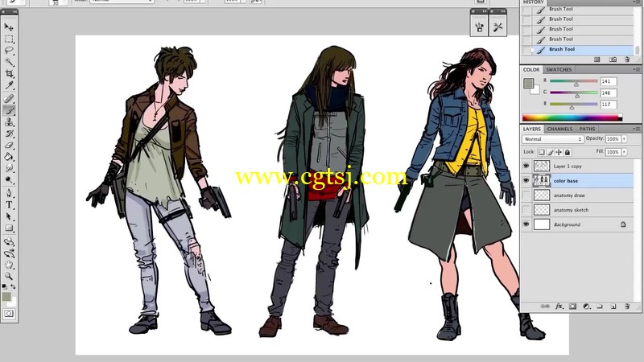Click the foreground color swatch in Color panel
The height and width of the screenshot is (362, 644).
coord(528,84)
